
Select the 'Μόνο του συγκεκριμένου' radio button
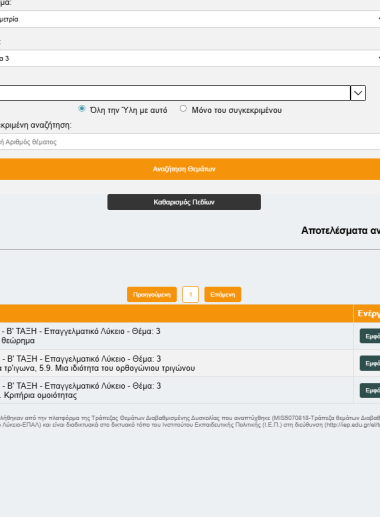coord(183,109)
